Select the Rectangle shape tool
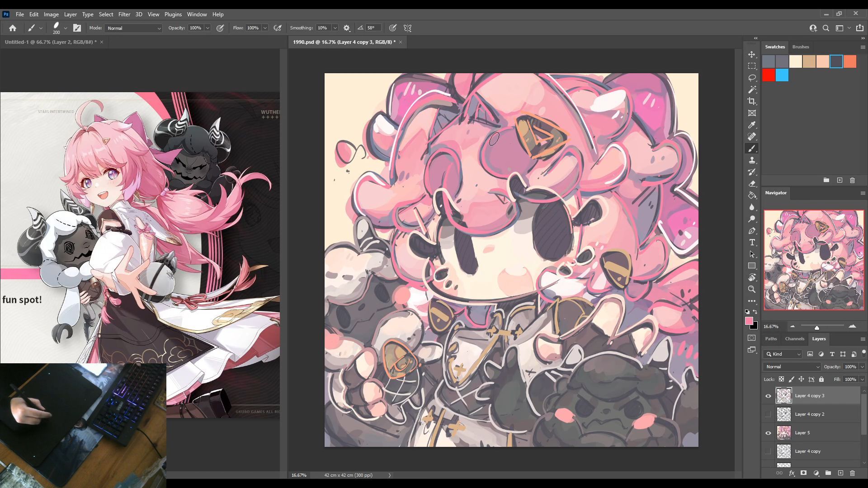Image resolution: width=868 pixels, height=488 pixels. coord(752,266)
